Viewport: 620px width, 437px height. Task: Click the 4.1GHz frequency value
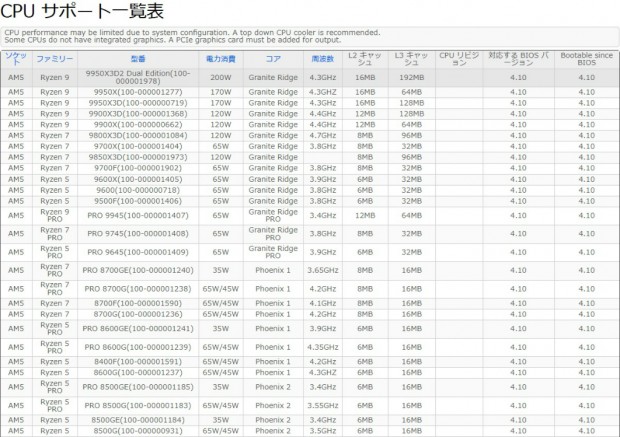323,303
